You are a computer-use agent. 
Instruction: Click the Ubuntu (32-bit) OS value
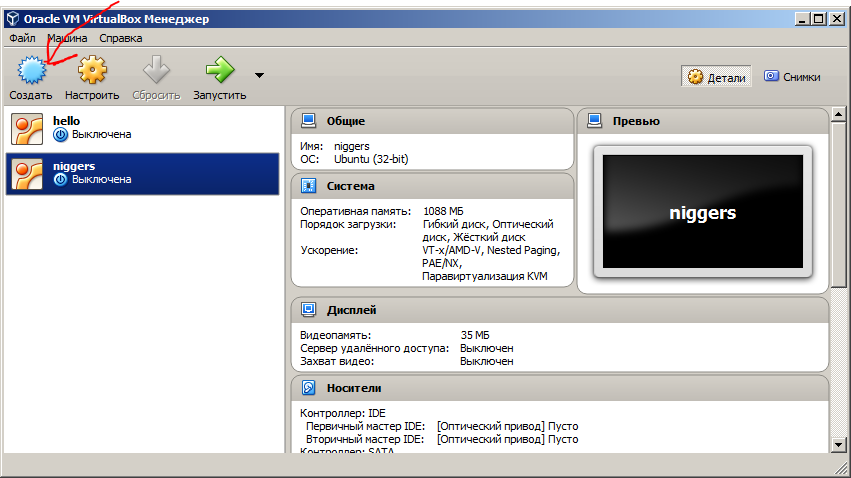[x=371, y=160]
